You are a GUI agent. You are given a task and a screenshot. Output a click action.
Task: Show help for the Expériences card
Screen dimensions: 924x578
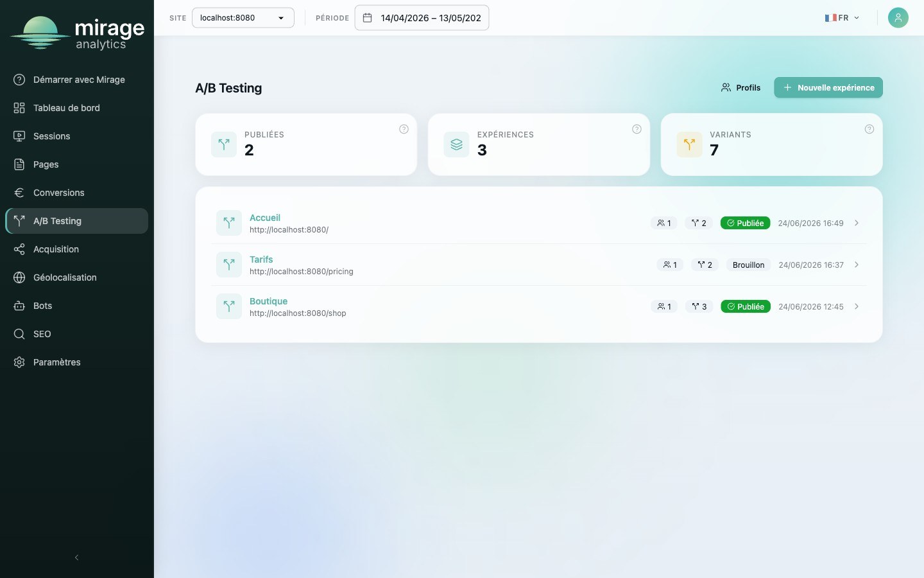[637, 129]
